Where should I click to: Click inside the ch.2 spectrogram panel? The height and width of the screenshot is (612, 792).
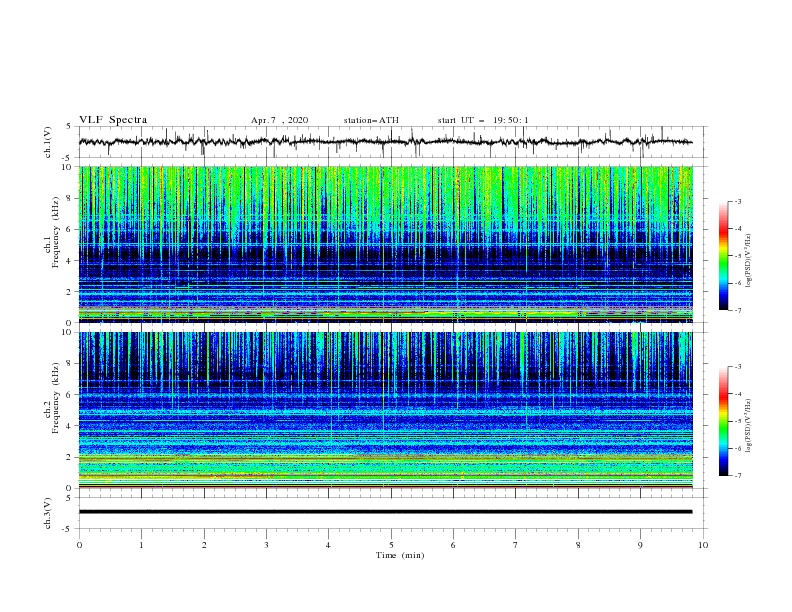tap(385, 410)
